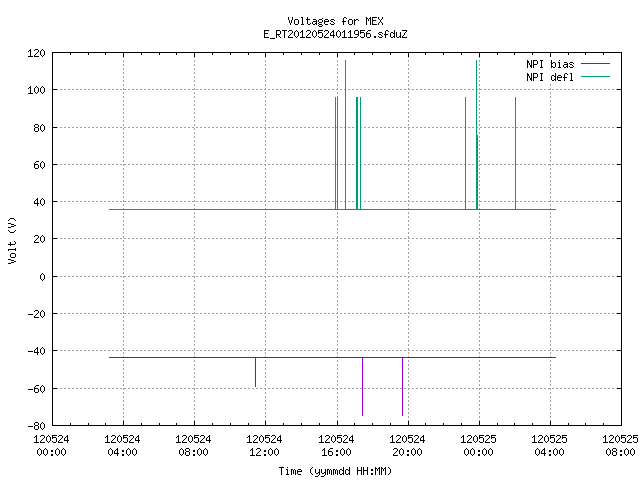640x480 pixels.
Task: Click the x-axis label 120524 00:00
Action: (51, 446)
